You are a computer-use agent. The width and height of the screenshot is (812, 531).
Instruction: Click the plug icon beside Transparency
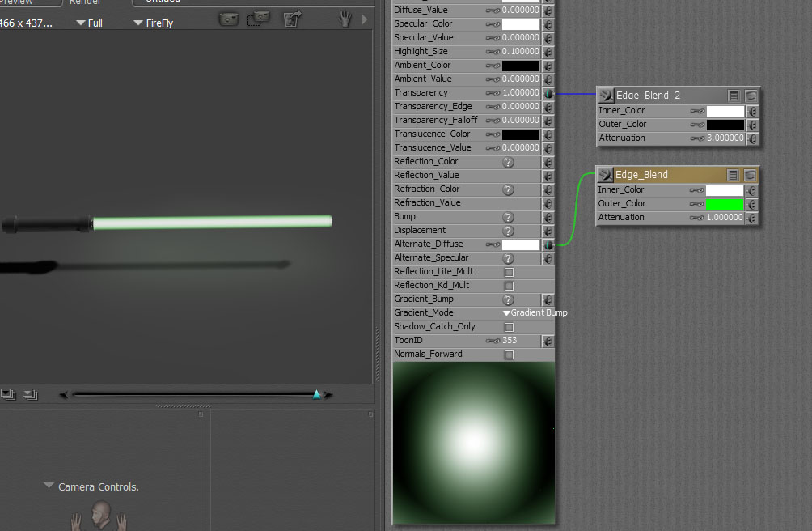[x=548, y=93]
